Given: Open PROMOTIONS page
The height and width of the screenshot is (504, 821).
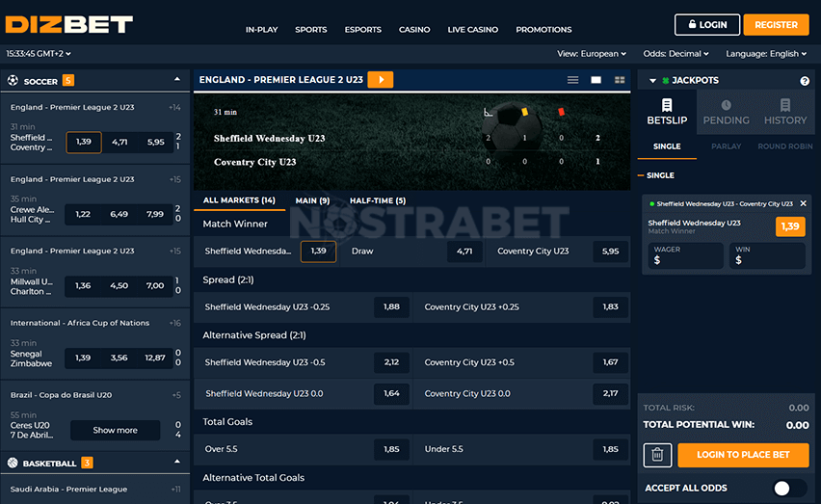Looking at the screenshot, I should [x=543, y=29].
